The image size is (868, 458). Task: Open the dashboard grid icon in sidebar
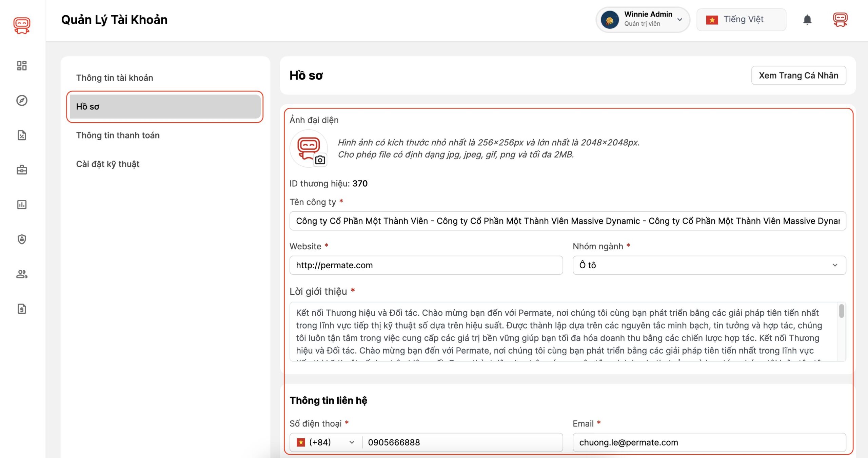click(22, 66)
